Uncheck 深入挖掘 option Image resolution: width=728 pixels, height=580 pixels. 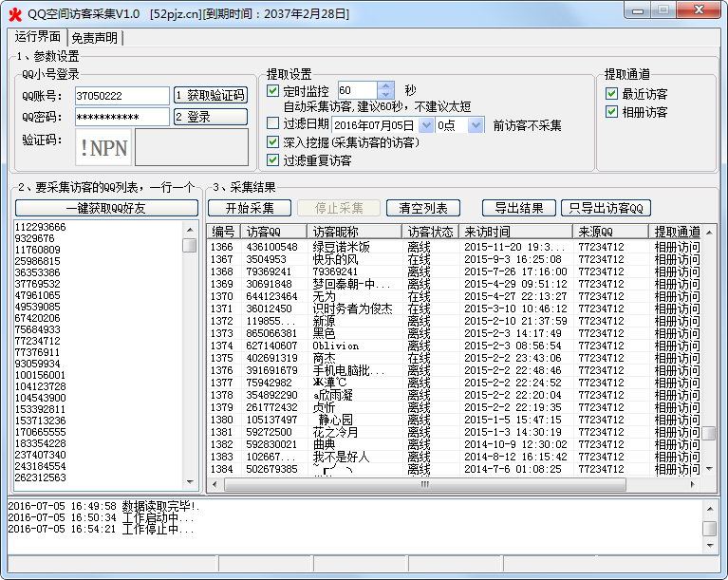273,142
